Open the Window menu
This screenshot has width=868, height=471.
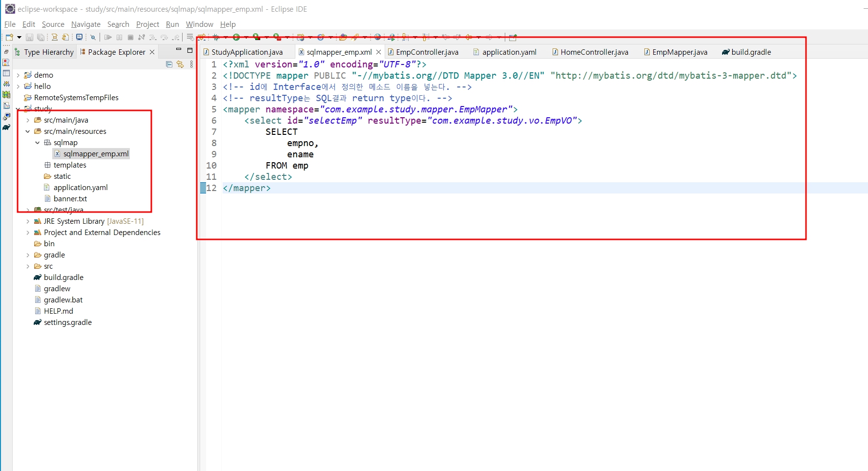[199, 24]
